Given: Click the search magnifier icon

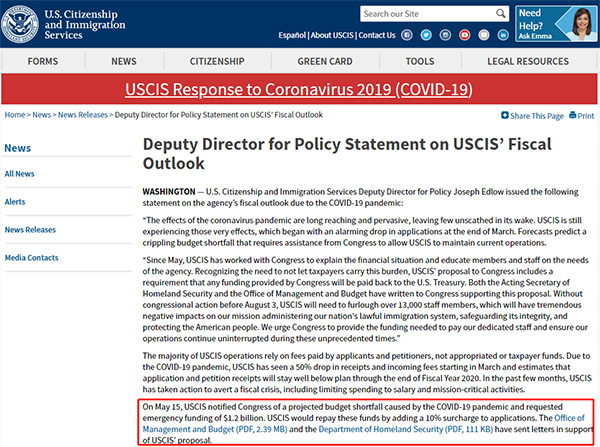Looking at the screenshot, I should coord(500,14).
